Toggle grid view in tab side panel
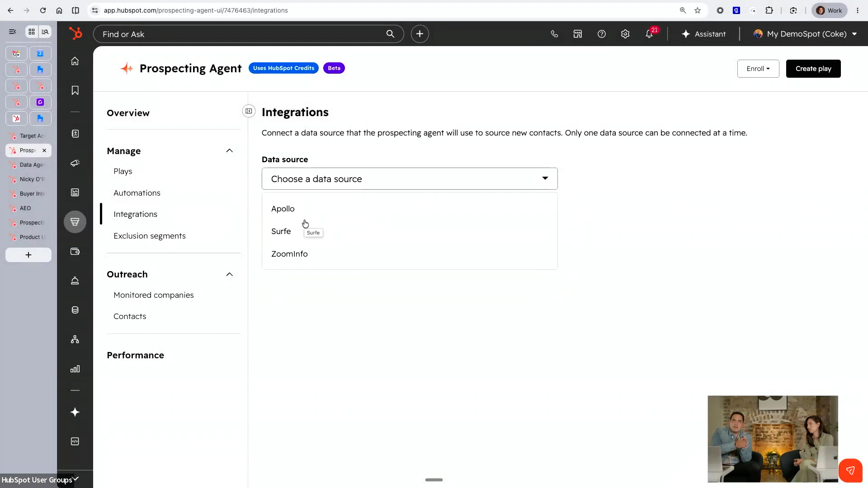Image resolution: width=868 pixels, height=488 pixels. (32, 32)
